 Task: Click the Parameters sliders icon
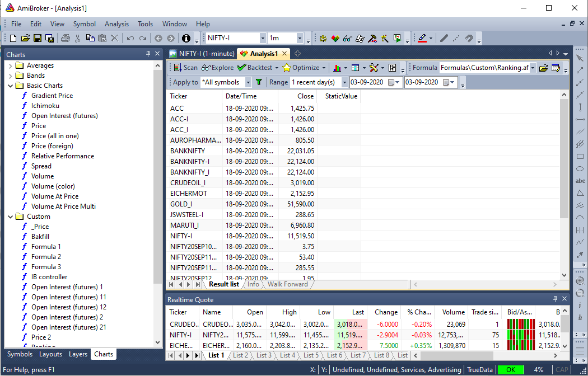[x=392, y=68]
